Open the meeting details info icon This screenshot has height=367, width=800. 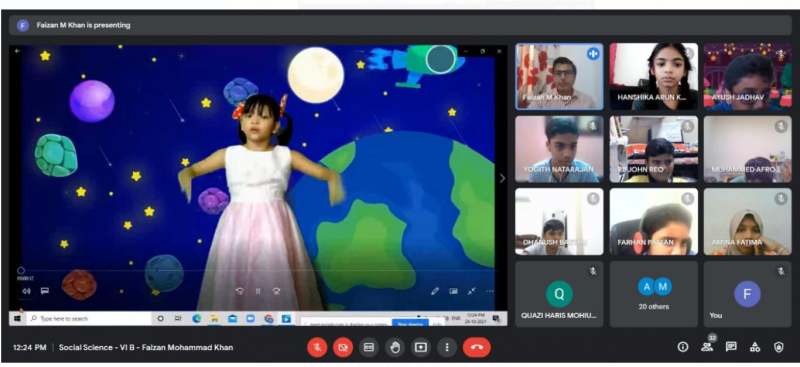click(683, 347)
